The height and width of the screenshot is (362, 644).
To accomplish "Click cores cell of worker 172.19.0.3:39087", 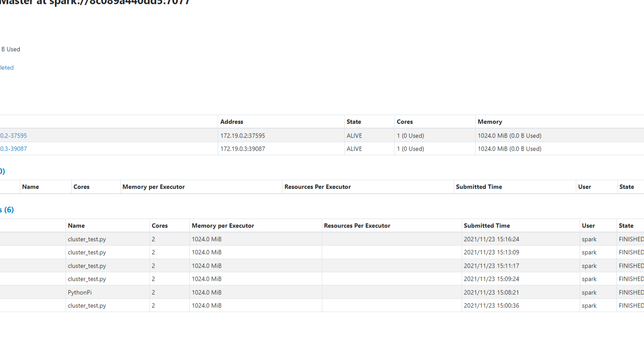I will pyautogui.click(x=411, y=149).
